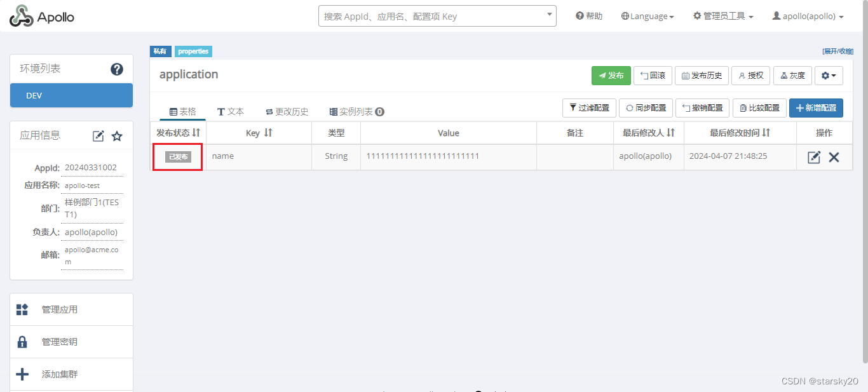Switch to the 实例列表 tab
Viewport: 868px width, 392px height.
click(355, 111)
